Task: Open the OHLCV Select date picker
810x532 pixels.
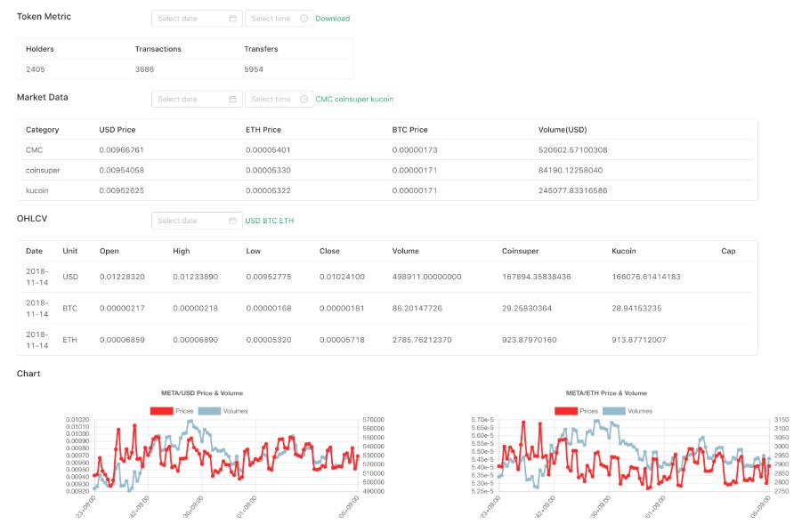Action: coord(189,221)
